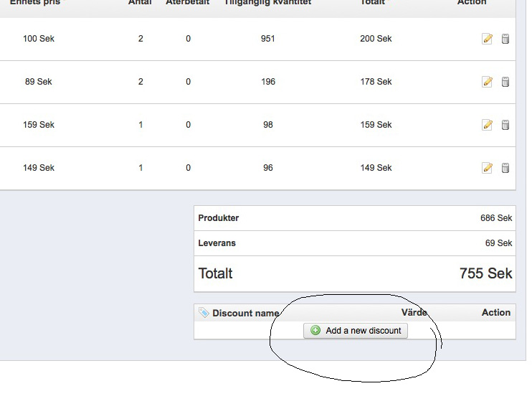This screenshot has width=532, height=414.
Task: Click the available quantity 951
Action: tap(267, 39)
